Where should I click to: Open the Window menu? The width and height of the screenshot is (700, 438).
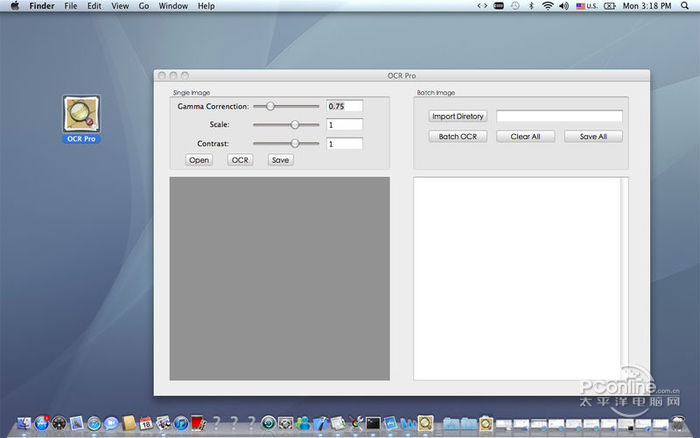[x=173, y=6]
